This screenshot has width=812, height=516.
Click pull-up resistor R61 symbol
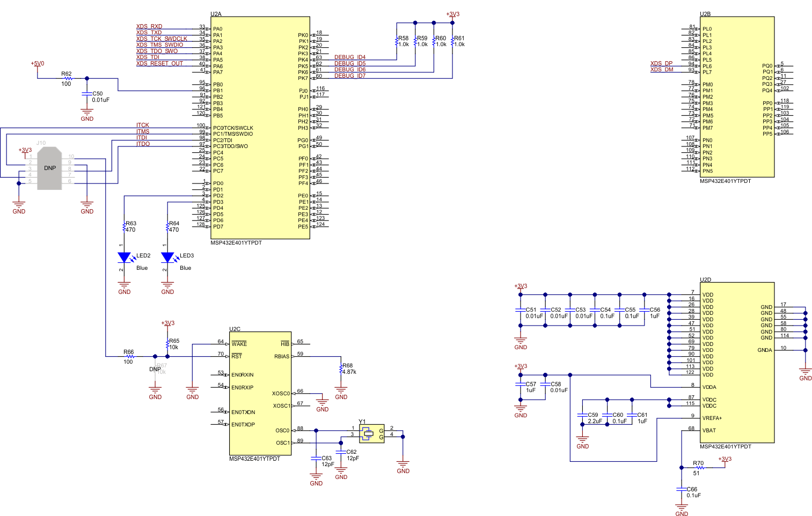click(452, 41)
